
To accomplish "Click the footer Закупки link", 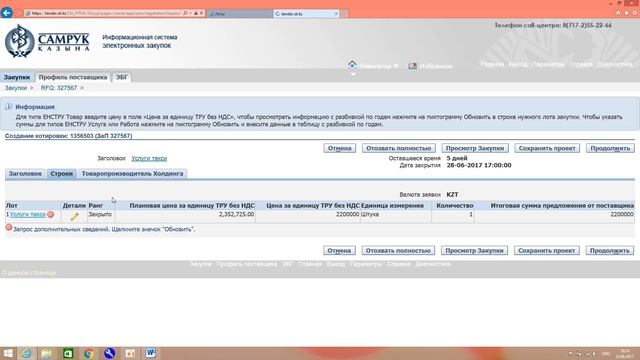I will pos(200,264).
